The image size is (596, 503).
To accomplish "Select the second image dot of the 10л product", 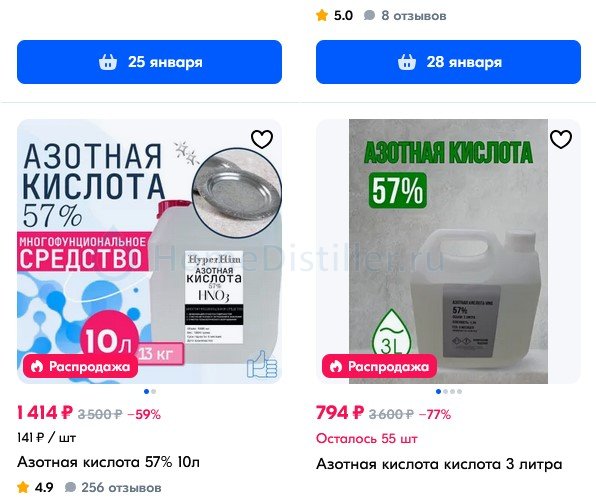I will [153, 391].
